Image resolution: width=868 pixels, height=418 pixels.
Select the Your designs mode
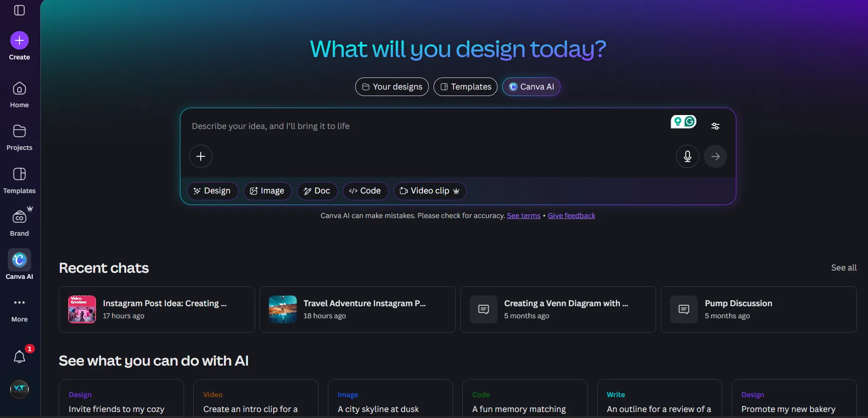tap(391, 87)
